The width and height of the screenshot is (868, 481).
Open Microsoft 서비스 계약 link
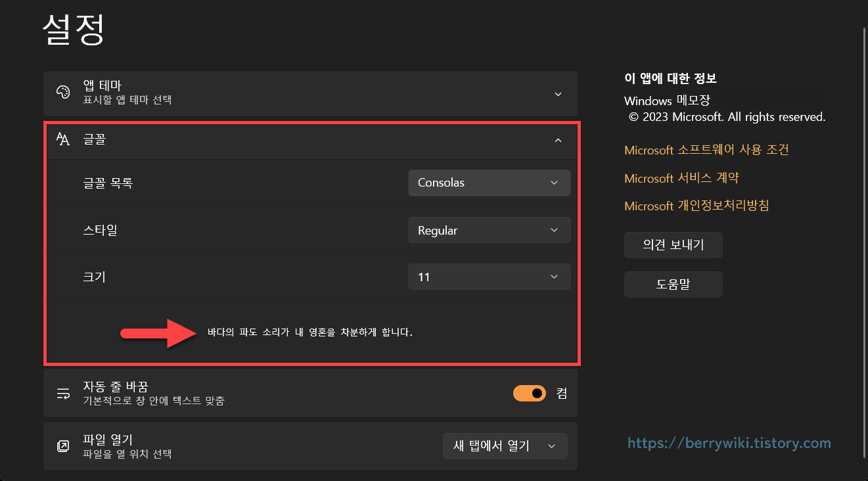pos(682,177)
